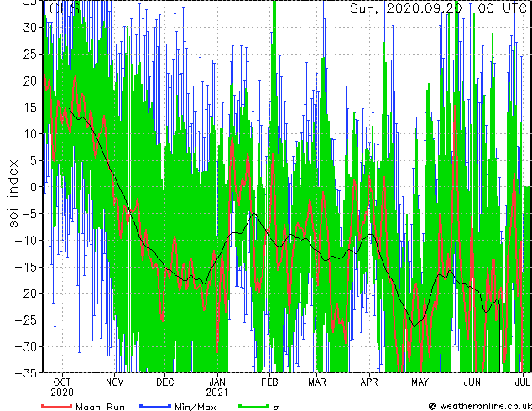Image resolution: width=532 pixels, height=411 pixels.
Task: Click the 'MAR' x-axis label
Action: (317, 382)
